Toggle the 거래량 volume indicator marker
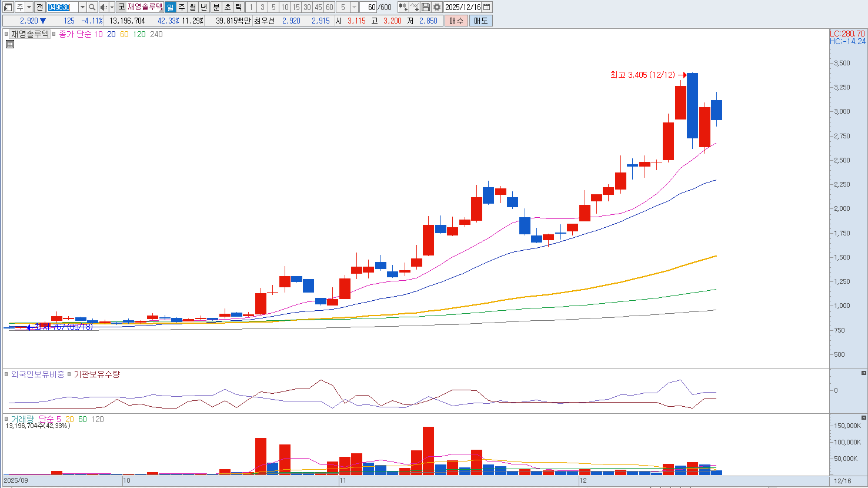This screenshot has width=868, height=488. [x=6, y=419]
